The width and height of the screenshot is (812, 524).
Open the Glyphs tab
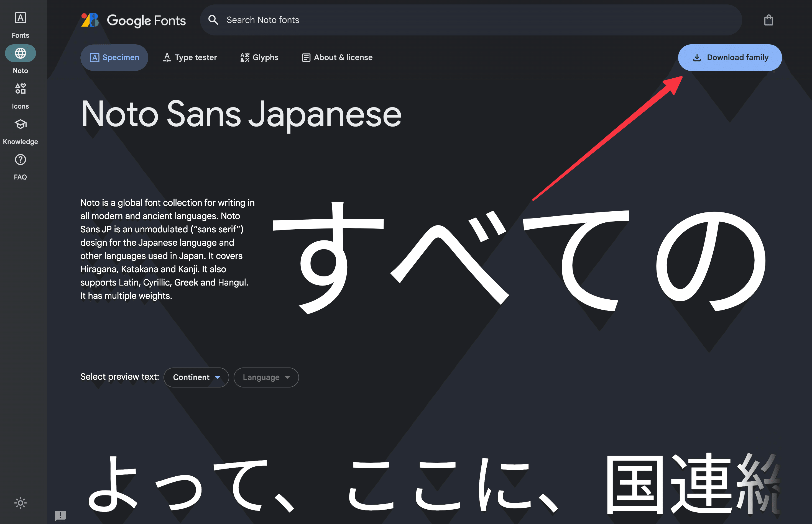coord(259,58)
